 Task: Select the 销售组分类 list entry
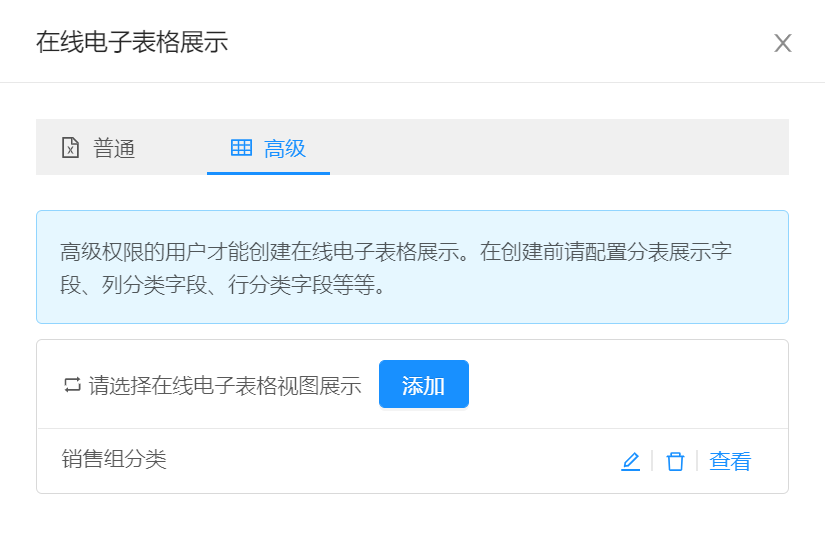(x=412, y=461)
